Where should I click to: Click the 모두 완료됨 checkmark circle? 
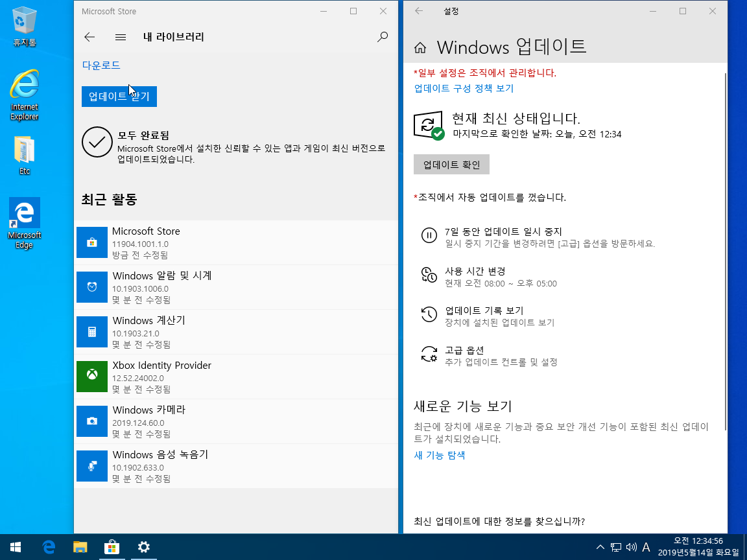pyautogui.click(x=97, y=142)
